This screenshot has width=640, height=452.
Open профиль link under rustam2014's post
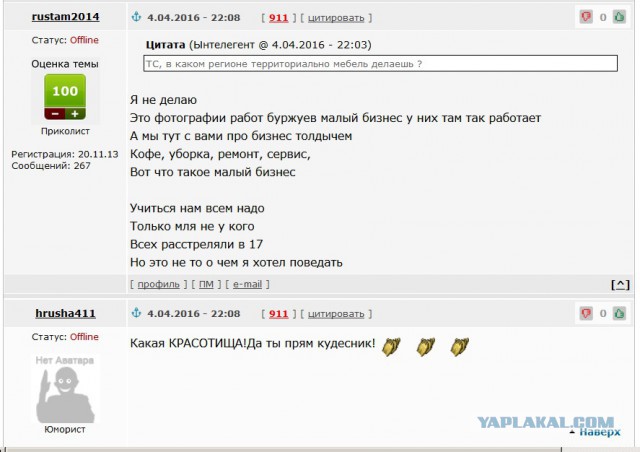[x=158, y=284]
